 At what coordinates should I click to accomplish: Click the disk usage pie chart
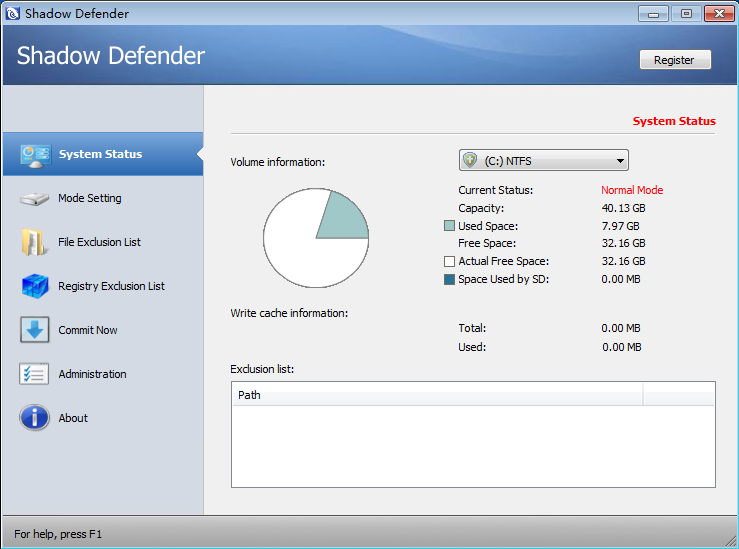tap(315, 238)
